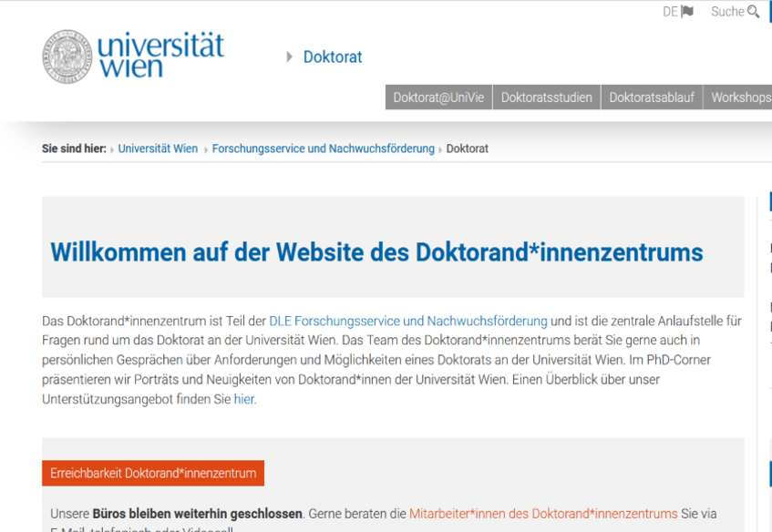Viewport: 772px width, 532px height.
Task: Open the Suche search text
Action: 727,11
